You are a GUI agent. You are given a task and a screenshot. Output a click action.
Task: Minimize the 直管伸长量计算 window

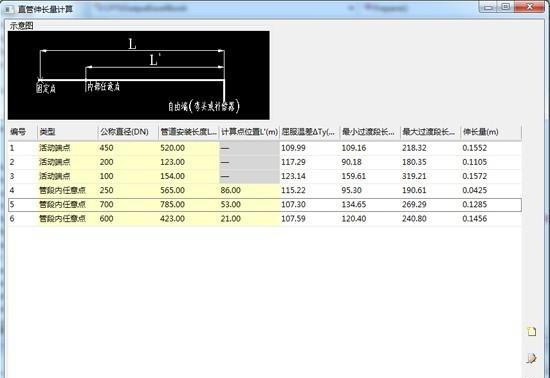pos(489,7)
